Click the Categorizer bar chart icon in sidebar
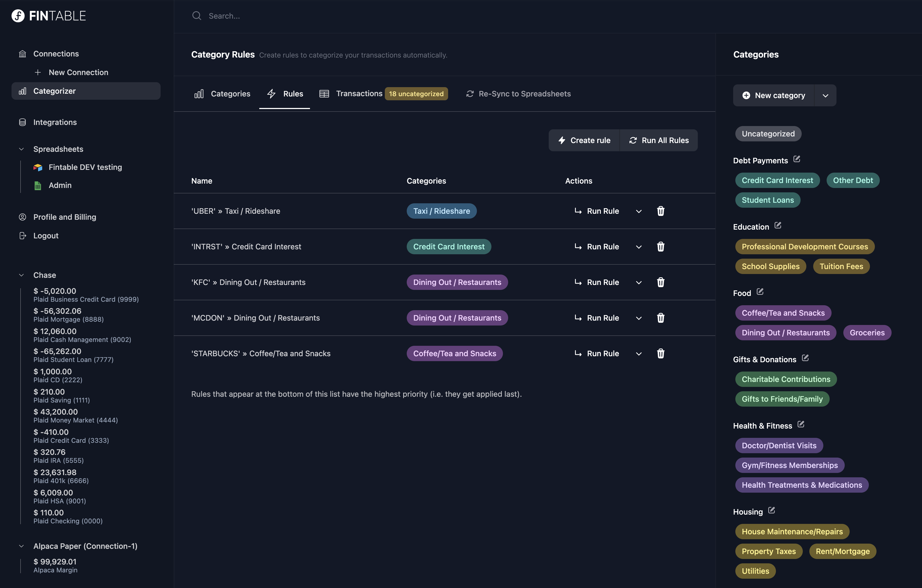 [22, 91]
